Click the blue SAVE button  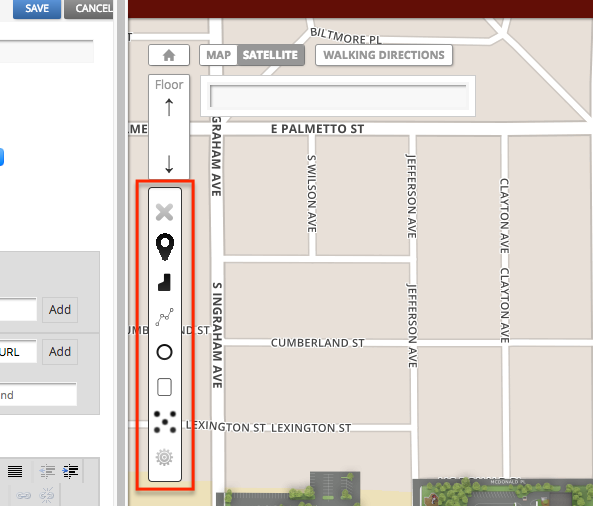click(37, 8)
